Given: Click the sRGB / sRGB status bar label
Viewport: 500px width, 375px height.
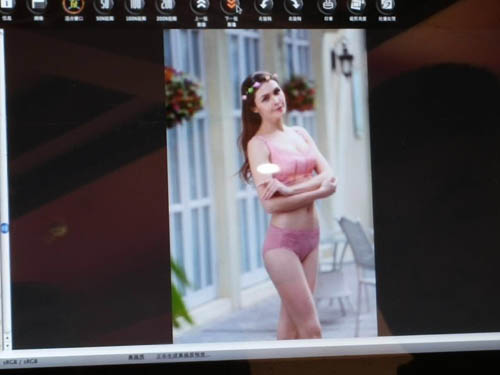Looking at the screenshot, I should (x=21, y=361).
